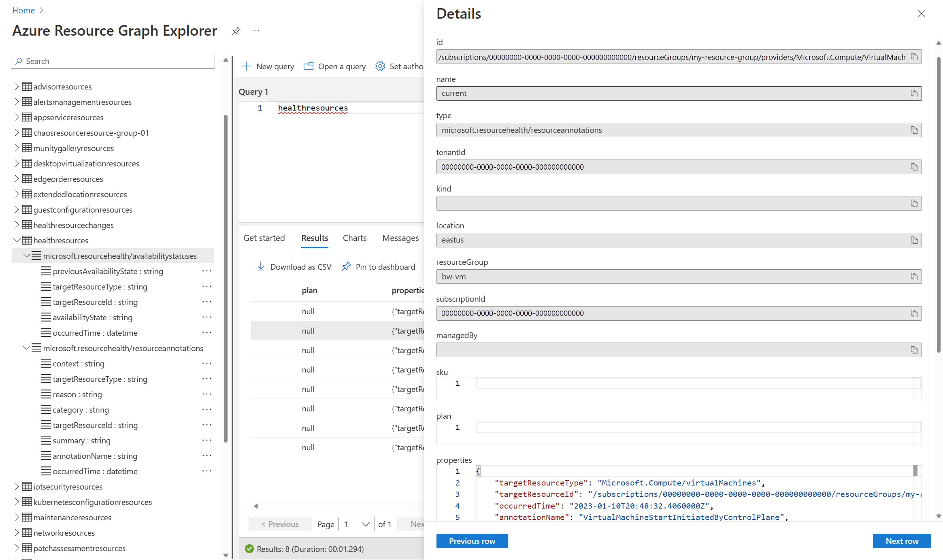Copy the name field value
Viewport: 943px width, 560px height.
tap(914, 94)
